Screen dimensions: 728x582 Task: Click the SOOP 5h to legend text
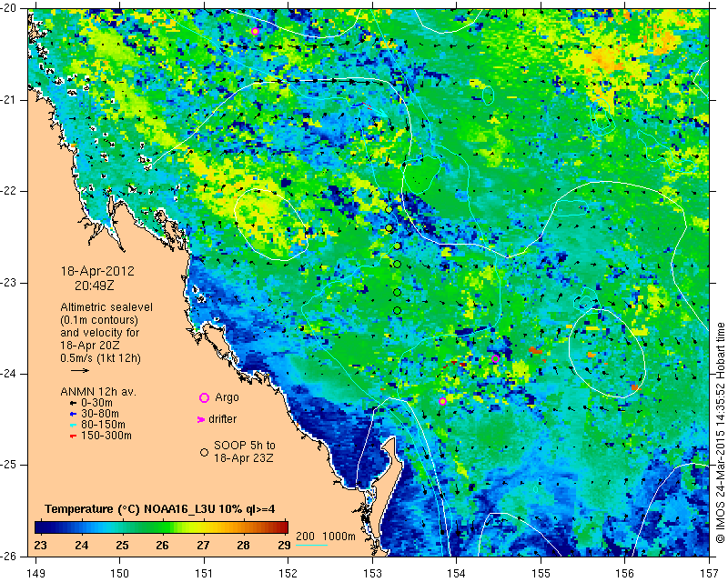[245, 446]
